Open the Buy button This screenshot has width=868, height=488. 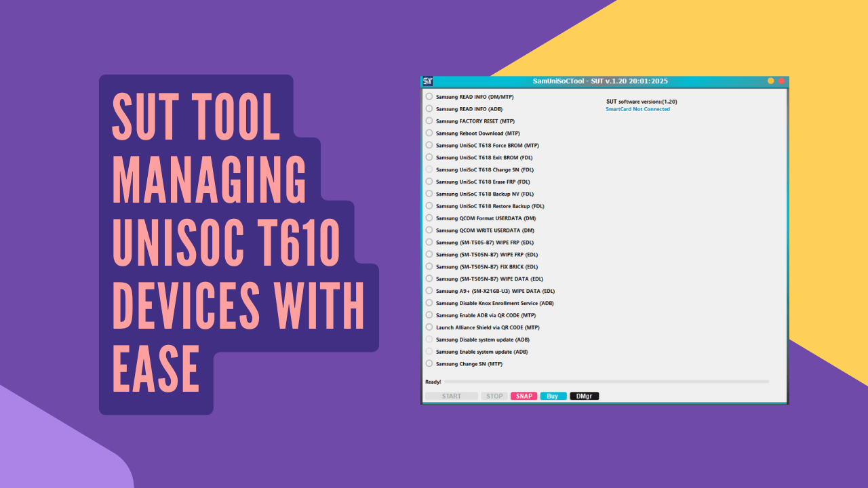(x=553, y=396)
